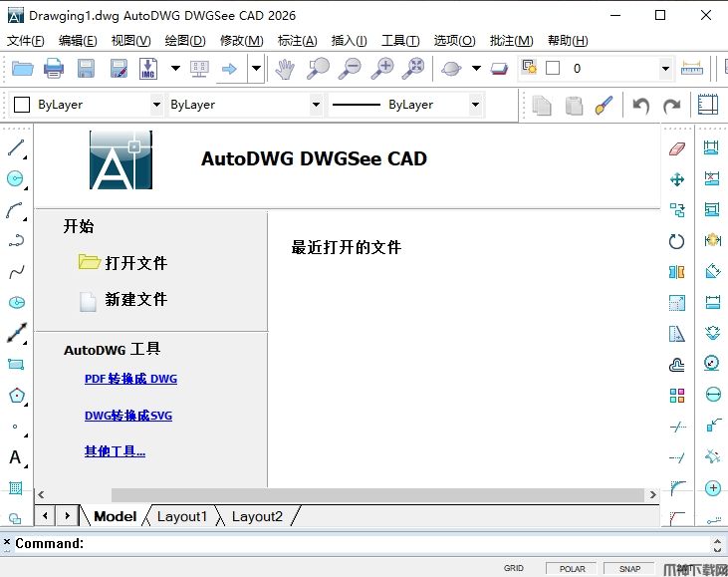Image resolution: width=728 pixels, height=577 pixels.
Task: Toggle GRID mode in status bar
Action: pyautogui.click(x=514, y=568)
